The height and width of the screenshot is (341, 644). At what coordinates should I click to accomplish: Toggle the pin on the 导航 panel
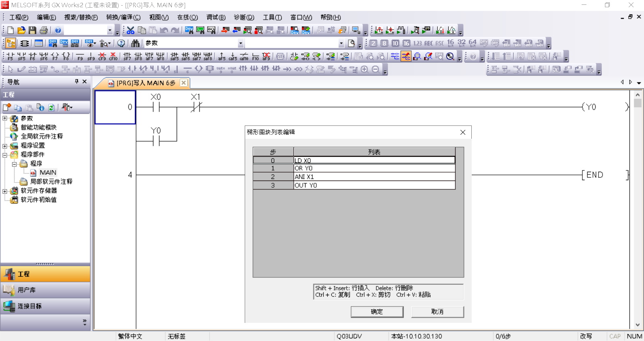(x=76, y=82)
